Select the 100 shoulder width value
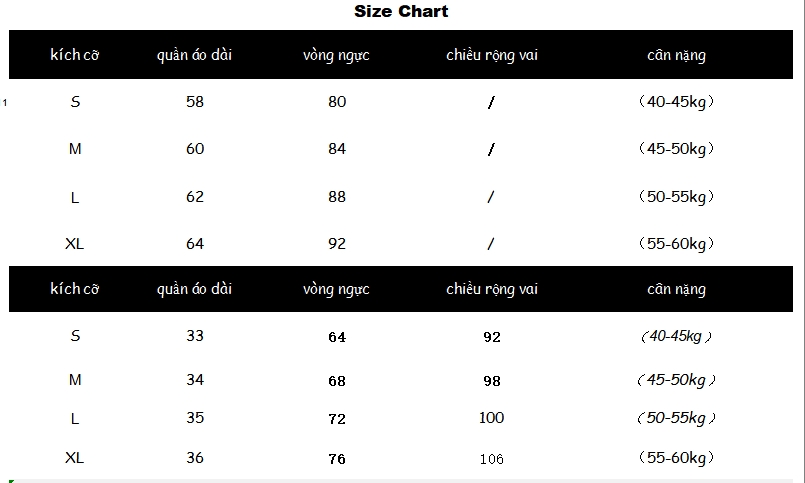 (x=492, y=418)
